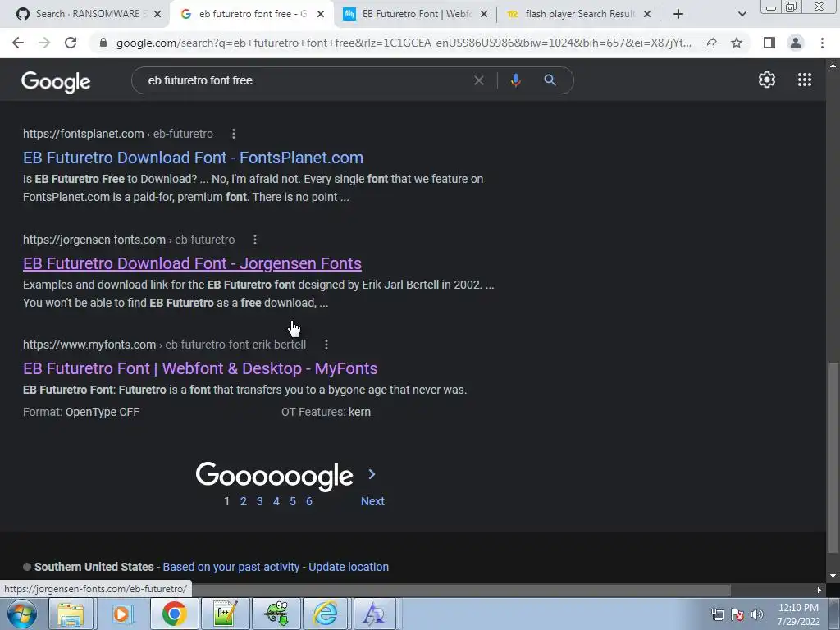Click the Chrome taskbar icon
840x630 pixels.
(x=174, y=614)
